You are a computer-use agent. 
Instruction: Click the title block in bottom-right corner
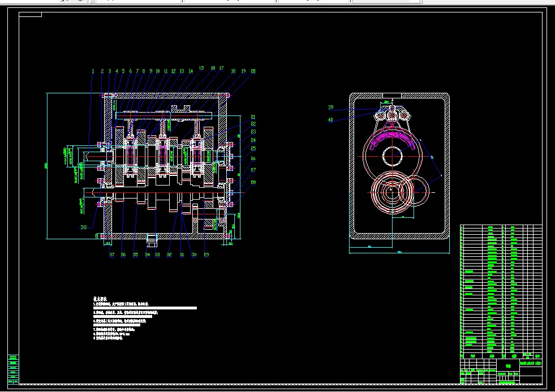pyautogui.click(x=501, y=371)
